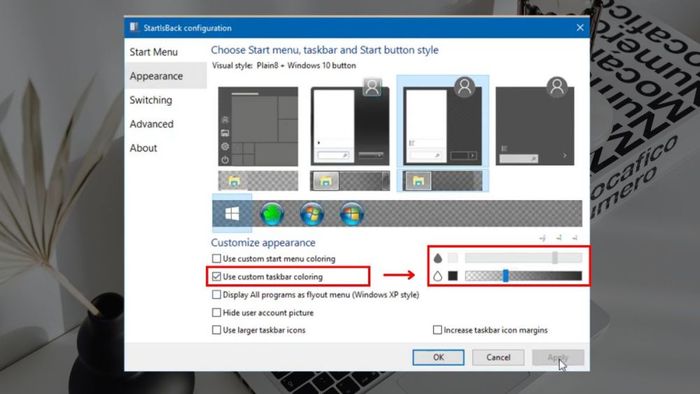
Task: Close the StartIsBack configuration window
Action: pos(580,28)
